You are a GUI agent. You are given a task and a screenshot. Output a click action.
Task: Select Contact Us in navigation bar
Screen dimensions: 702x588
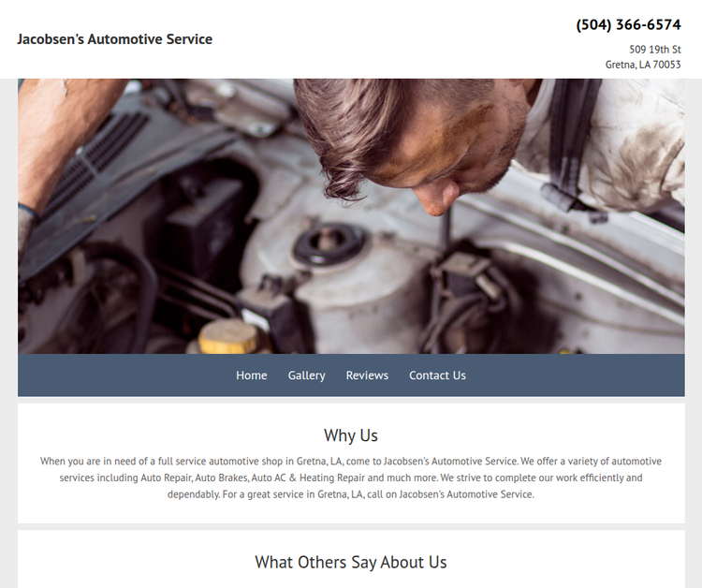pos(437,375)
